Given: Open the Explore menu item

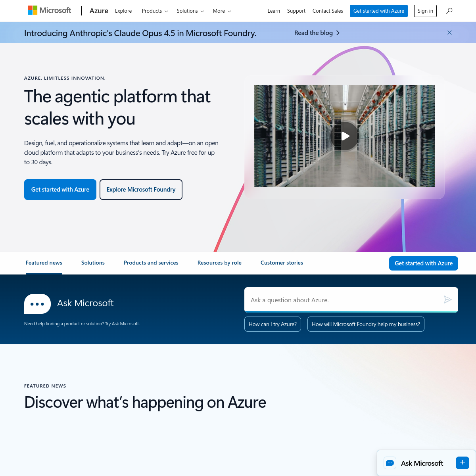Looking at the screenshot, I should [123, 11].
